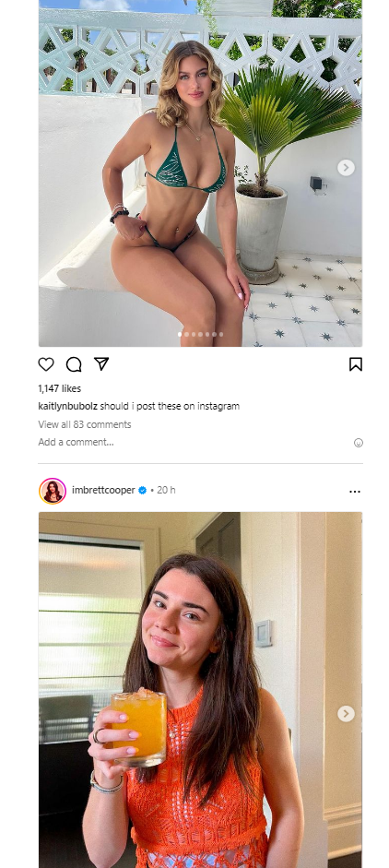This screenshot has width=389, height=868.
Task: Select the last carousel indicator dot
Action: pyautogui.click(x=221, y=334)
